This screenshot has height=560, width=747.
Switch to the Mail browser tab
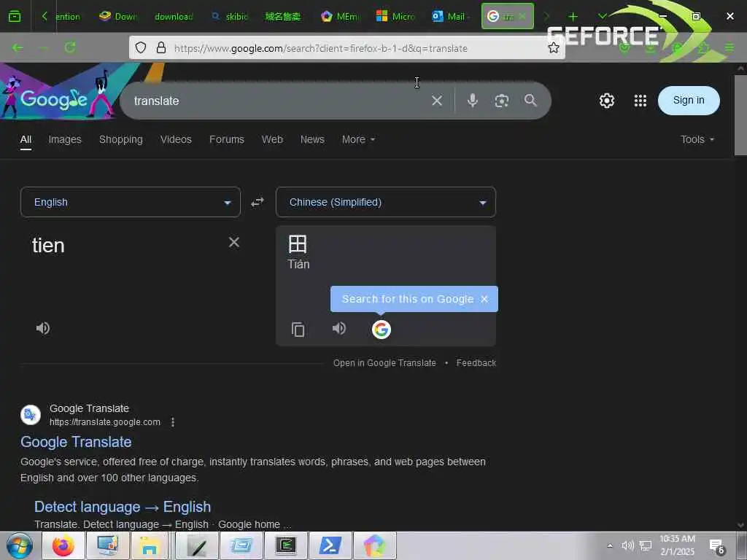click(449, 17)
